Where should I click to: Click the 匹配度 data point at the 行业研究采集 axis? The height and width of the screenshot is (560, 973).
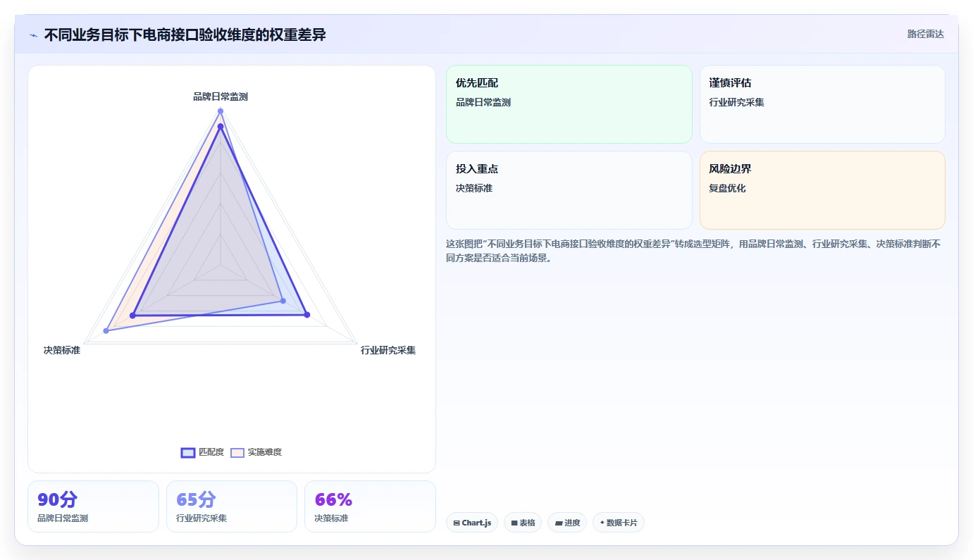(307, 315)
